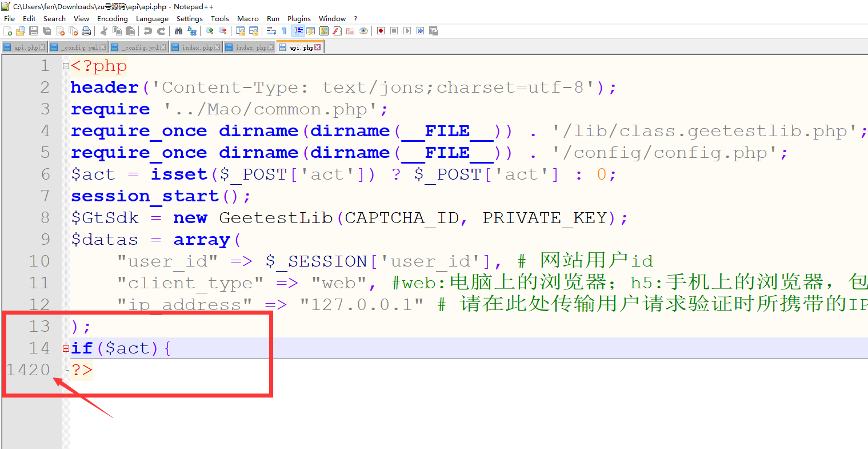Collapse the <?php block on line 1
The image size is (868, 449).
tap(66, 66)
